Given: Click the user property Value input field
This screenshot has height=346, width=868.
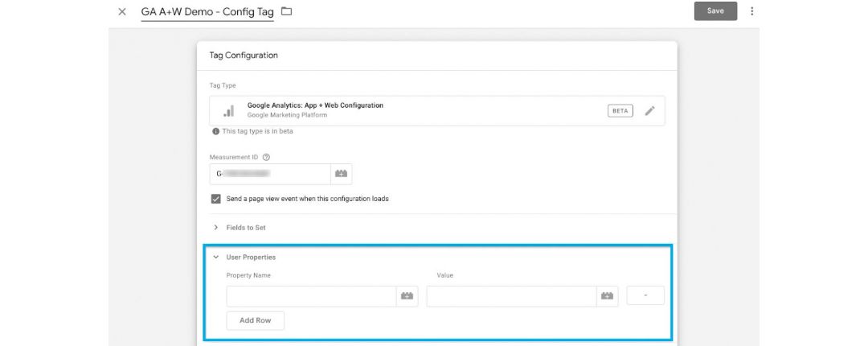Looking at the screenshot, I should (x=511, y=296).
